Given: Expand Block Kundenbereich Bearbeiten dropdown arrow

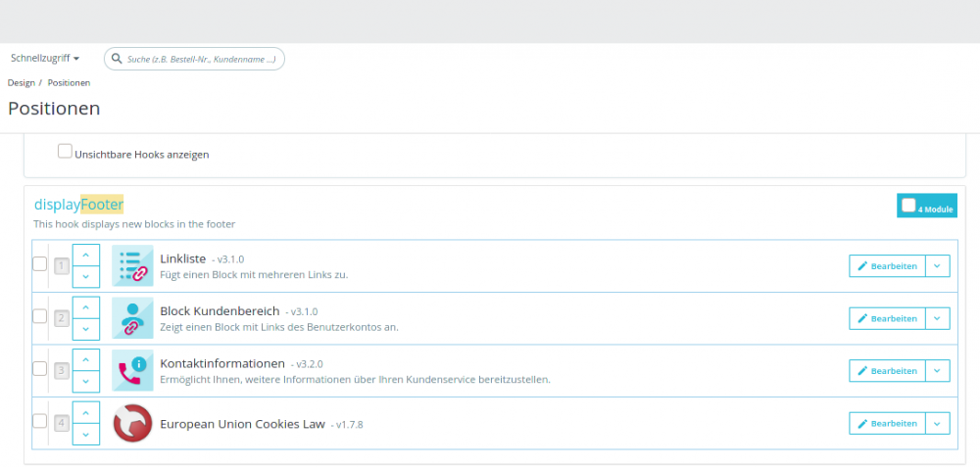Looking at the screenshot, I should pyautogui.click(x=937, y=318).
